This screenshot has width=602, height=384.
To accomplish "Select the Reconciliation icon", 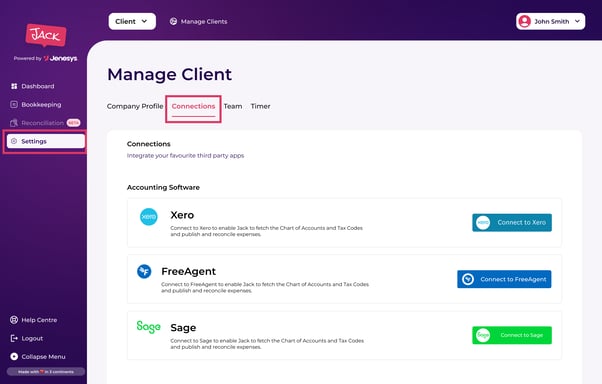I will tap(14, 123).
